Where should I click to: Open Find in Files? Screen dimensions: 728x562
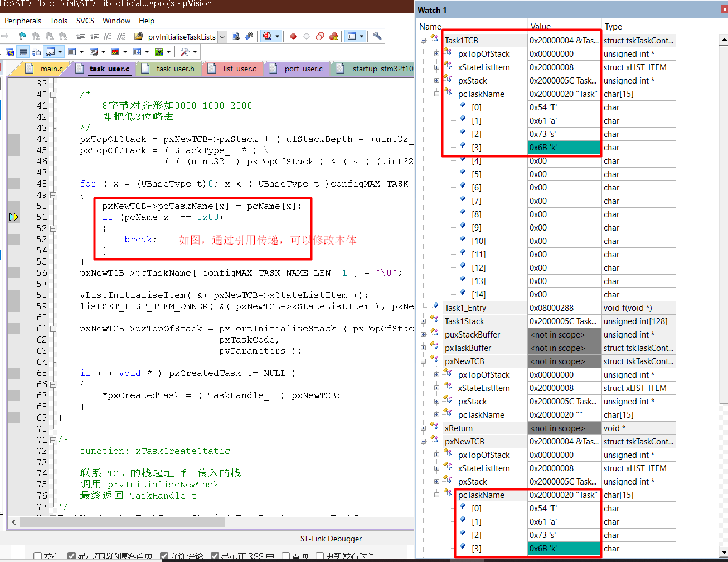pyautogui.click(x=138, y=36)
